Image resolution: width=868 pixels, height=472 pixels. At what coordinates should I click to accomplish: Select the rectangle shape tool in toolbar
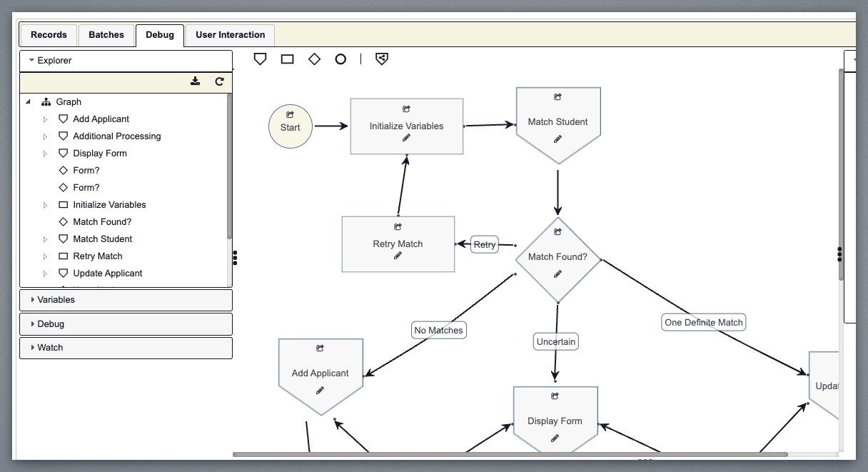pyautogui.click(x=288, y=59)
